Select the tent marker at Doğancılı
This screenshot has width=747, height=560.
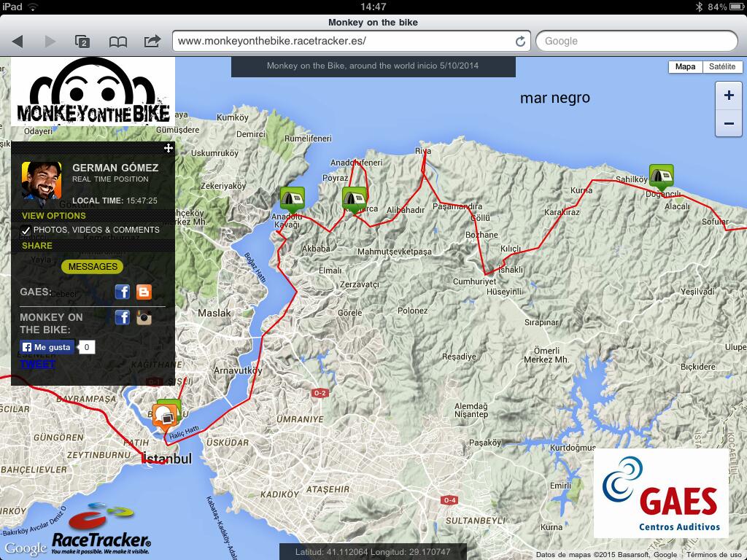(x=661, y=177)
